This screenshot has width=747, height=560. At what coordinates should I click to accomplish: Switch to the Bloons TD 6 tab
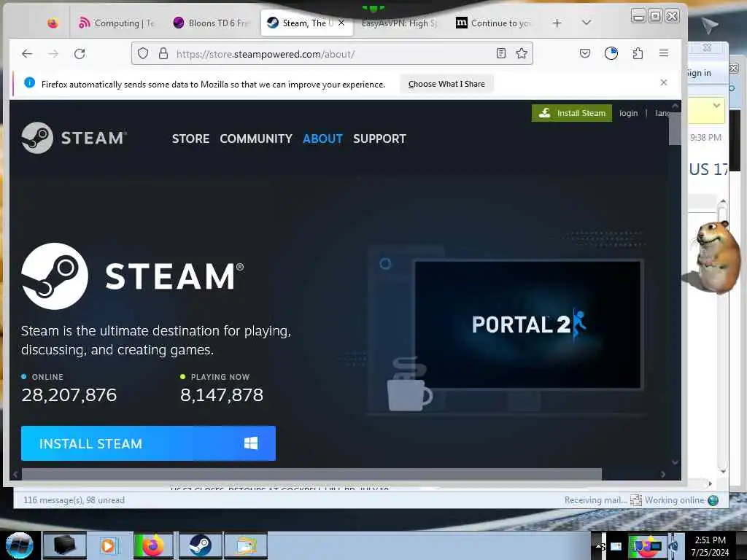[x=211, y=23]
